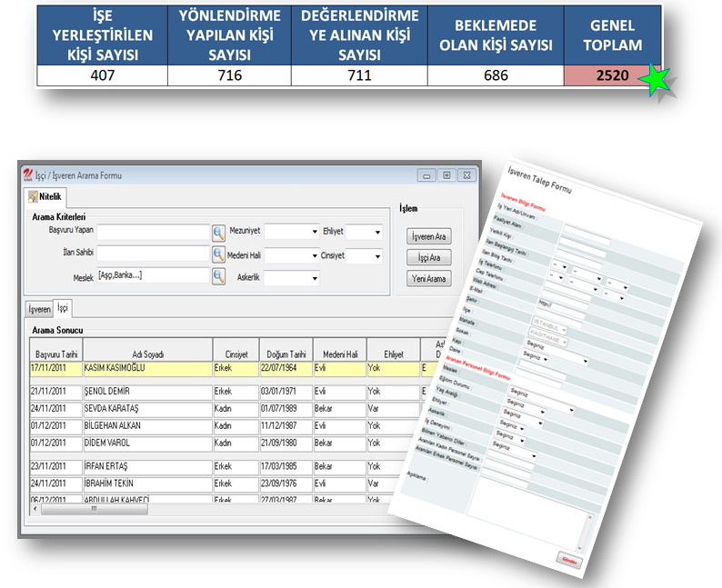Click the İşçi Ara button
The image size is (722, 588).
pos(428,258)
